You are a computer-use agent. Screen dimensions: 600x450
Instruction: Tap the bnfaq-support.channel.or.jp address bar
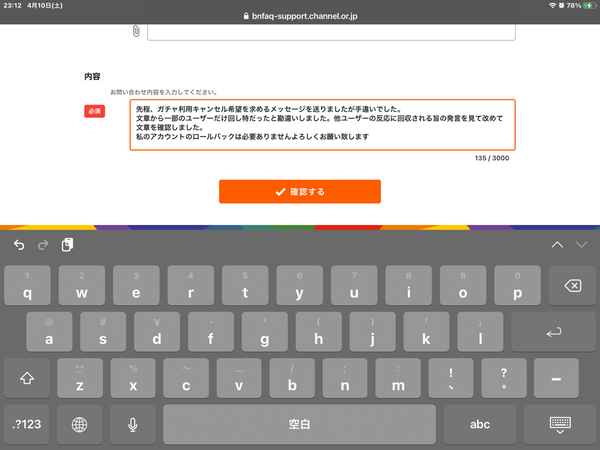(x=300, y=16)
